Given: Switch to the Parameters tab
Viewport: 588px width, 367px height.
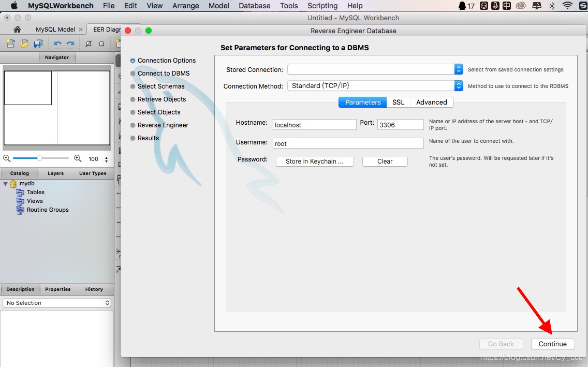Looking at the screenshot, I should [363, 102].
